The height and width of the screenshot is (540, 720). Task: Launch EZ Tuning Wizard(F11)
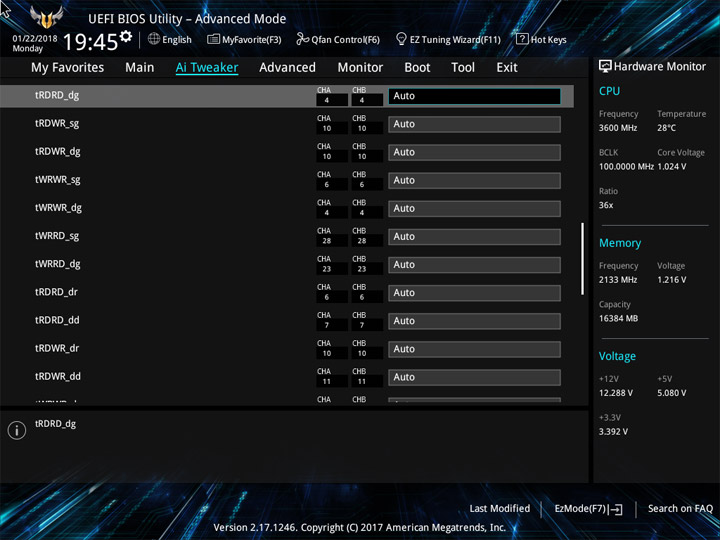(448, 39)
